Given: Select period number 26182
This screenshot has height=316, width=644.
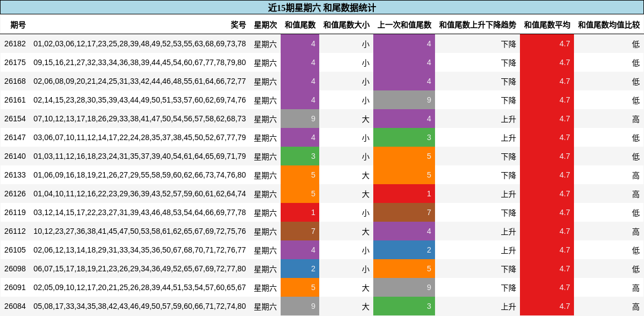Looking at the screenshot, I should 15,44.
